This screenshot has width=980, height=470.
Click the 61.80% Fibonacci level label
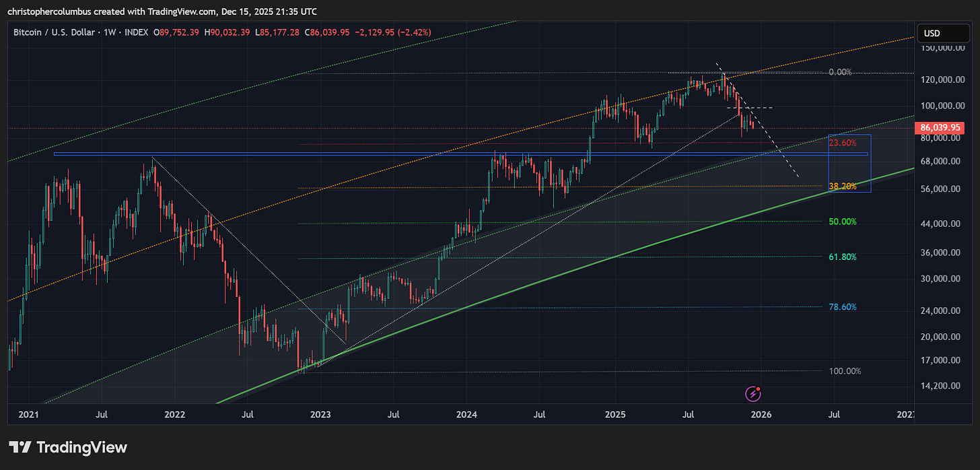pyautogui.click(x=842, y=257)
